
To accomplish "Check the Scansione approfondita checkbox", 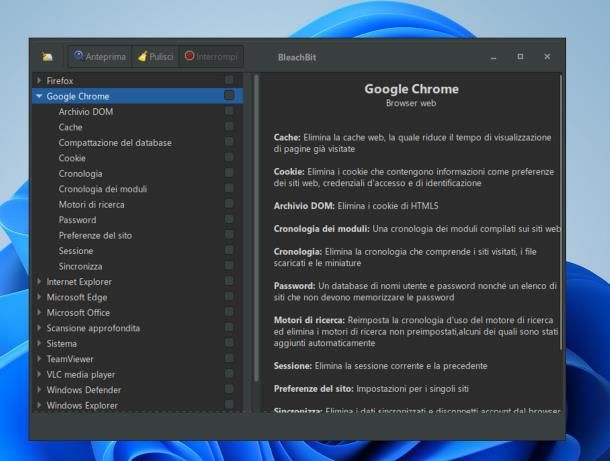I will 229,327.
